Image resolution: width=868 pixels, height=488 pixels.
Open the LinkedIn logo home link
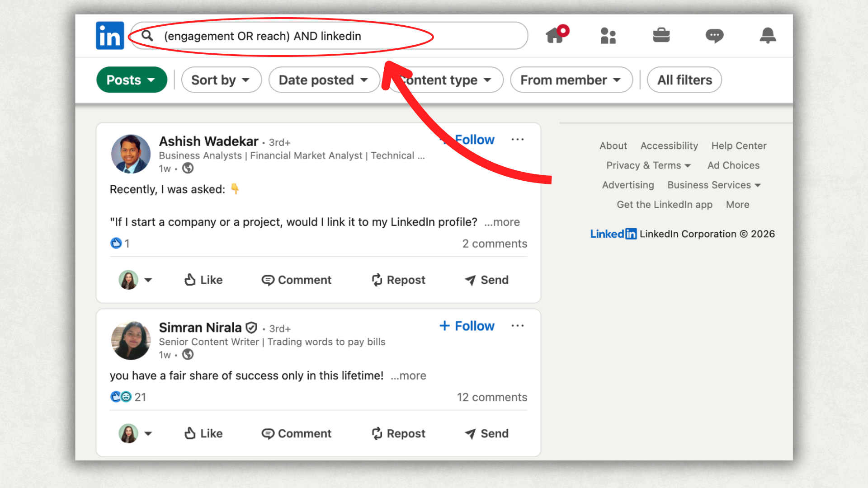click(110, 35)
